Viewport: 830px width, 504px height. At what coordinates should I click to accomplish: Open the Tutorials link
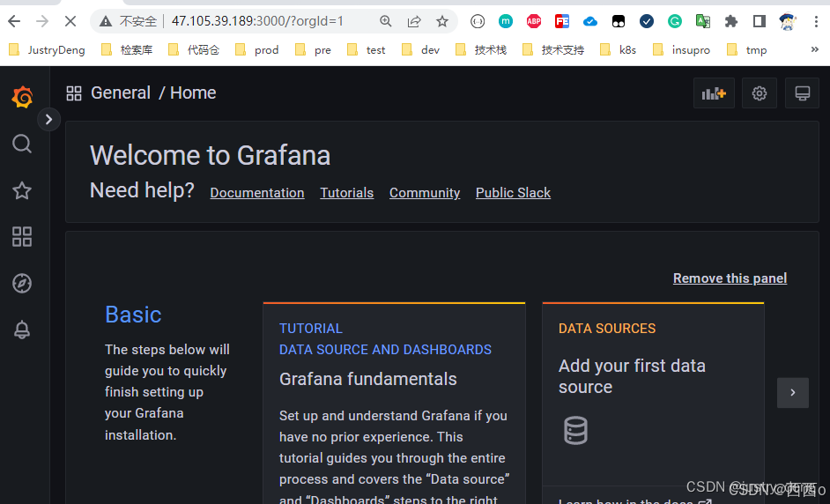(x=347, y=193)
